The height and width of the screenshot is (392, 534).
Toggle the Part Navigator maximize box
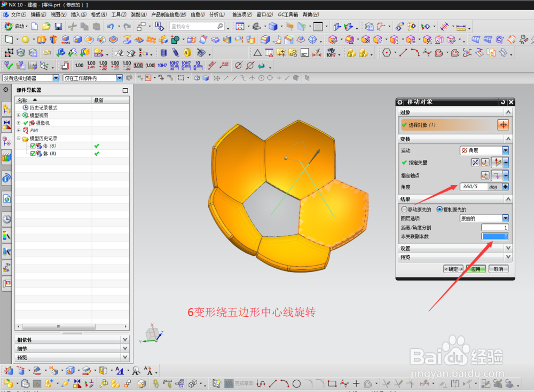pos(125,90)
